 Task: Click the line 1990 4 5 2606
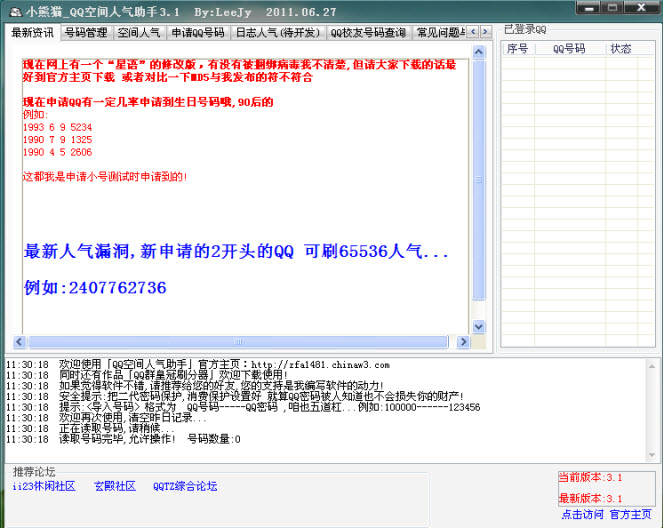(58, 152)
